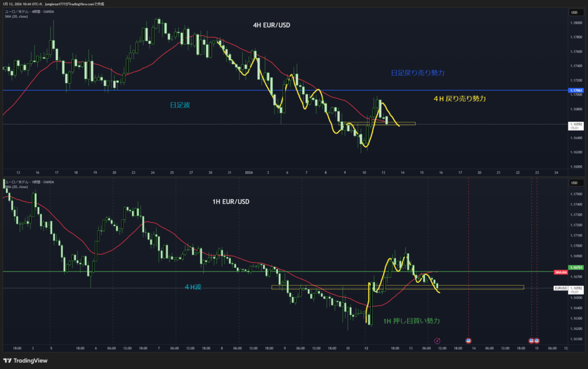The height and width of the screenshot is (369, 588).
Task: Click the EURUSD symbol label on price axis
Action: [x=560, y=288]
